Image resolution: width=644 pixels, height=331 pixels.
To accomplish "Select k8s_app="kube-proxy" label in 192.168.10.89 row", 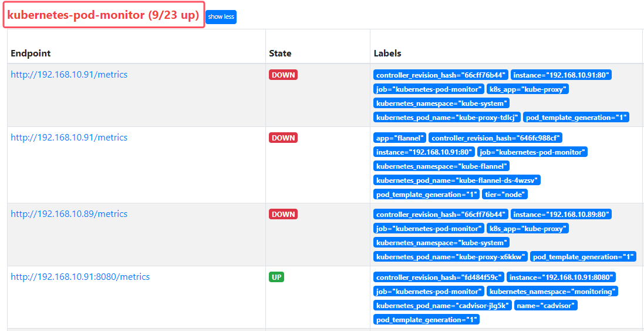I will coord(527,229).
